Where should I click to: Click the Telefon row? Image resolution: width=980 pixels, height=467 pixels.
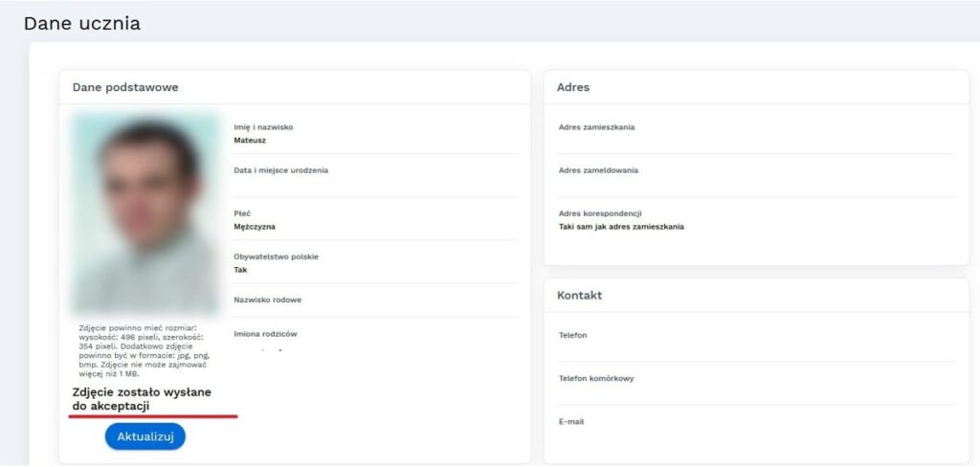point(756,341)
